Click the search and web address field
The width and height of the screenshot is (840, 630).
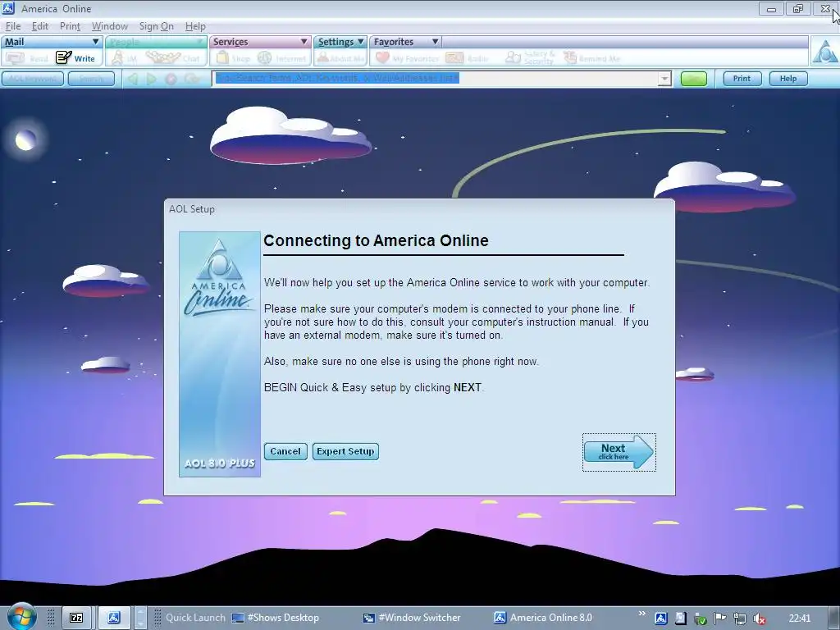[436, 79]
